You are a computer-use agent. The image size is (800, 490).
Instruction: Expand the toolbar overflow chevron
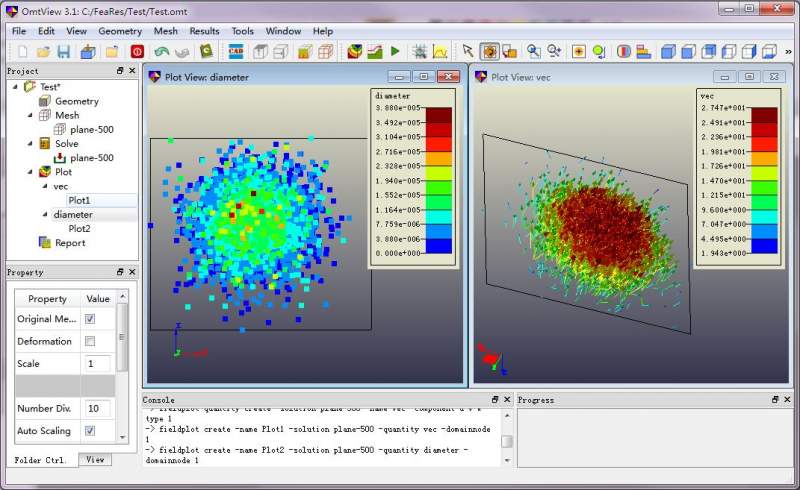(x=790, y=51)
